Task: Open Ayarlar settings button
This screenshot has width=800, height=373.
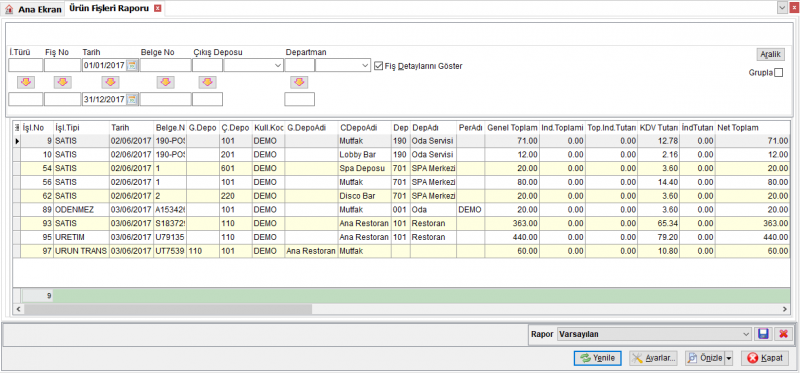Action: [654, 358]
